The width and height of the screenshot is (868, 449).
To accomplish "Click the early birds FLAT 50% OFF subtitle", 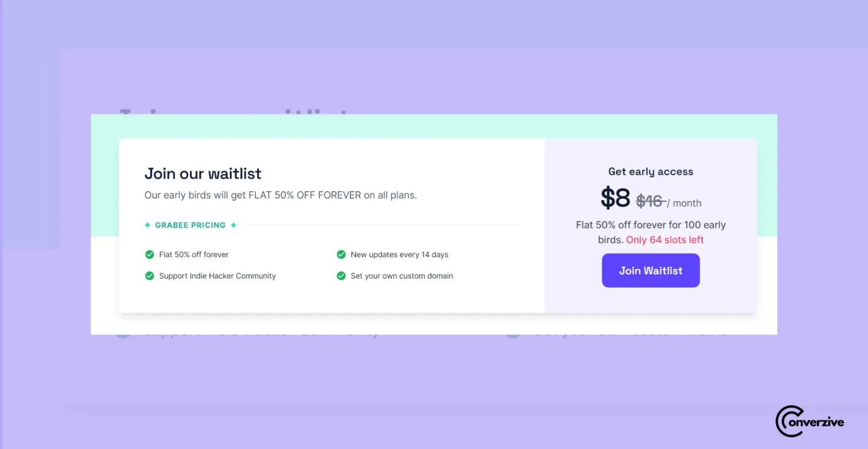I will pyautogui.click(x=280, y=195).
